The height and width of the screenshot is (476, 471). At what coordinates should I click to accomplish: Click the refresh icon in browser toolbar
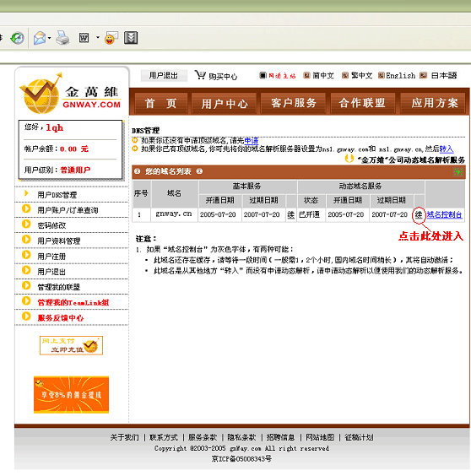pos(17,38)
